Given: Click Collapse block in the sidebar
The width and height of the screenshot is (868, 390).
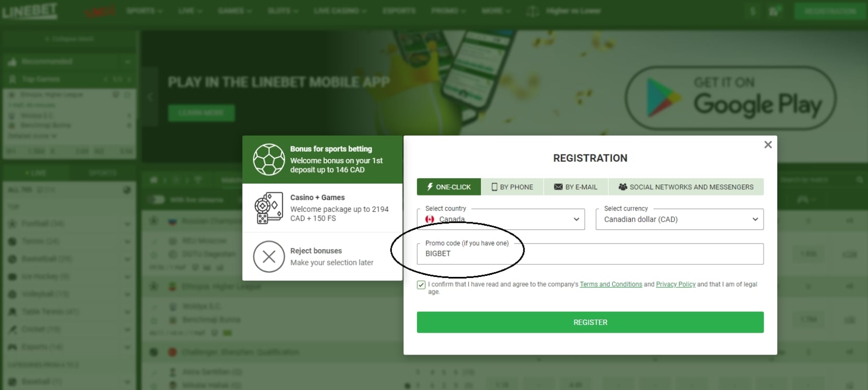Looking at the screenshot, I should click(69, 39).
